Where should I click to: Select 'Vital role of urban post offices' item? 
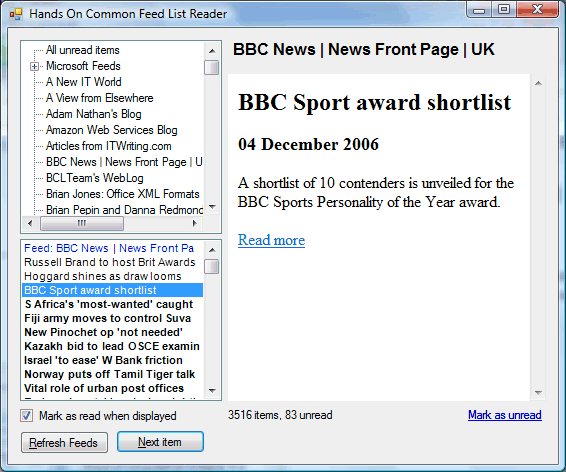click(x=112, y=388)
